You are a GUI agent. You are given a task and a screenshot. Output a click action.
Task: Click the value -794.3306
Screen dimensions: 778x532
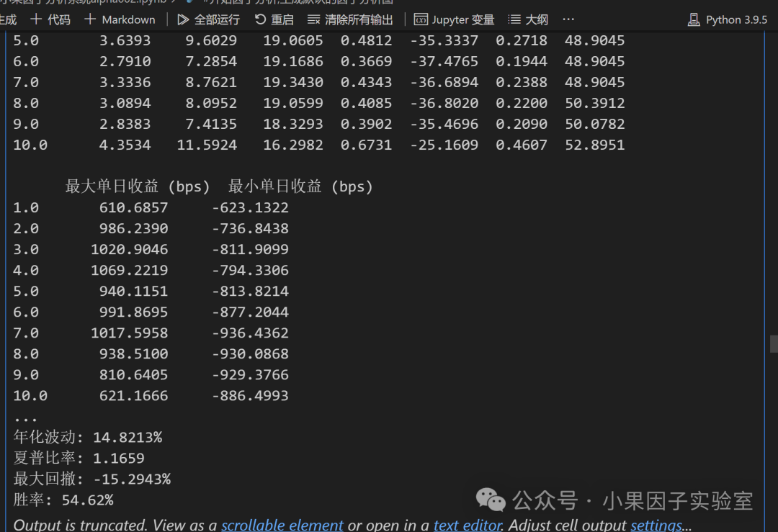click(x=250, y=270)
